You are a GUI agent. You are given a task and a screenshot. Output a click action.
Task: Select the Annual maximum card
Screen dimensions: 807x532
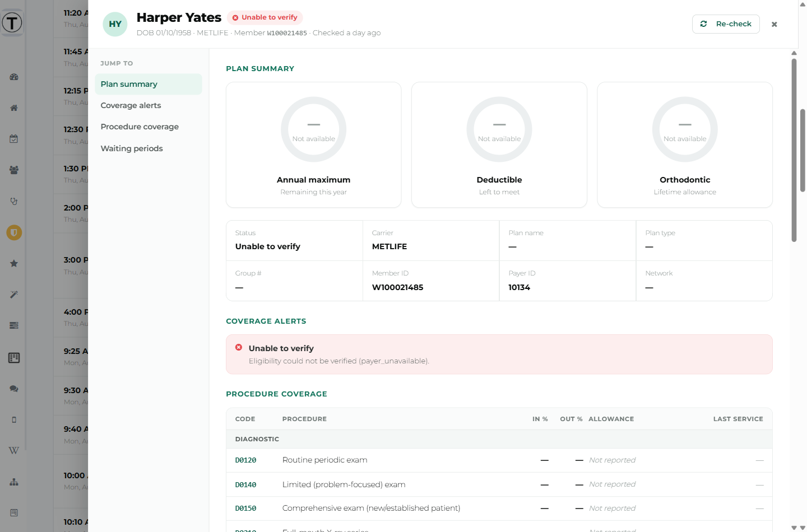[x=314, y=145]
